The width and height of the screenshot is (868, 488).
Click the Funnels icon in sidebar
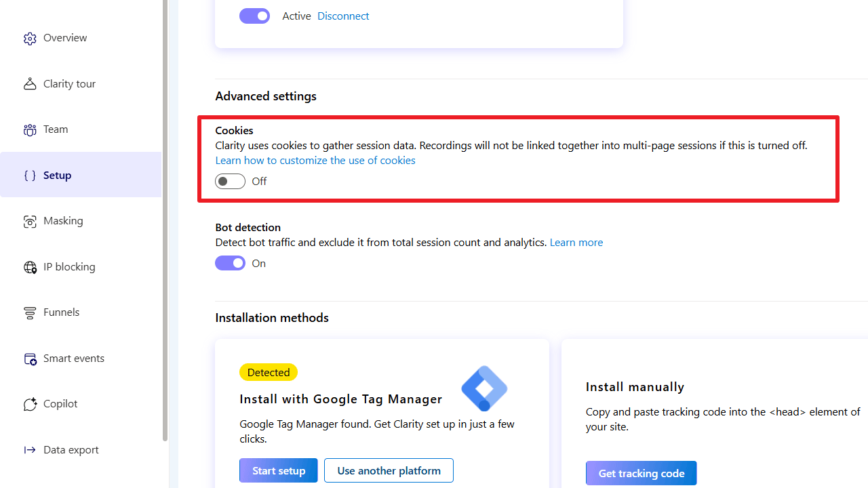pyautogui.click(x=30, y=313)
